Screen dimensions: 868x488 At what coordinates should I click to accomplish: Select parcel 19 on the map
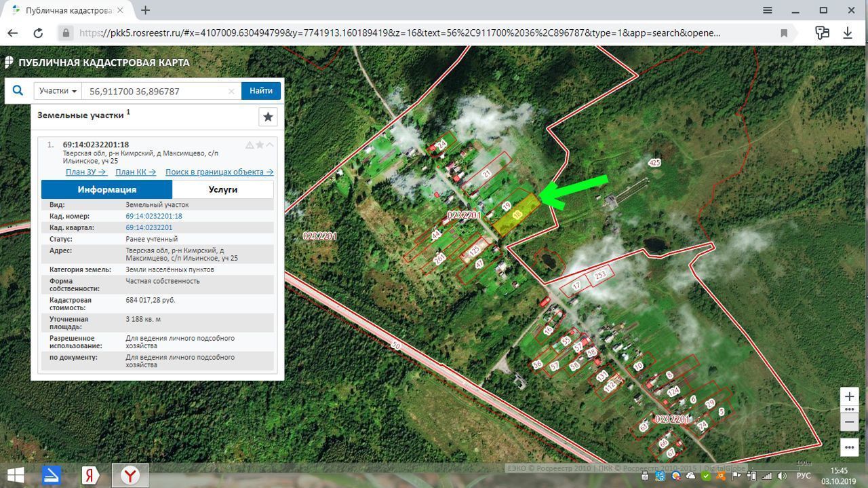pos(507,206)
